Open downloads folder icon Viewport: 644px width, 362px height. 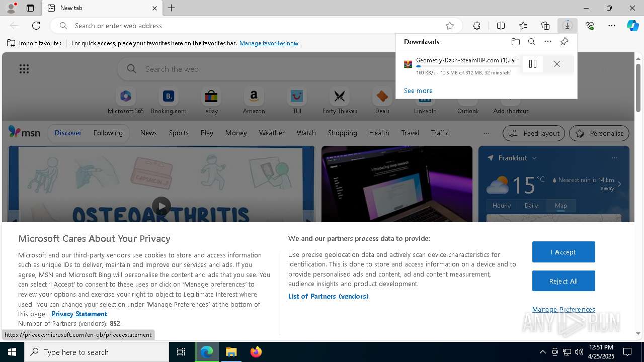click(516, 42)
